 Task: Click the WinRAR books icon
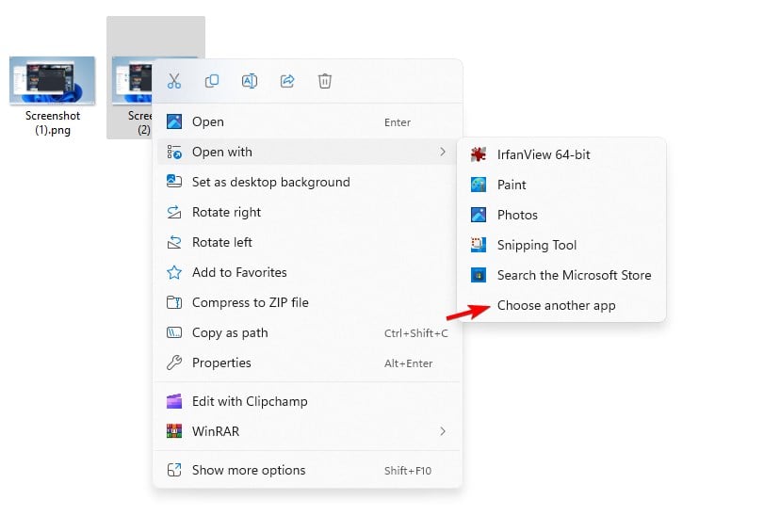click(x=174, y=431)
